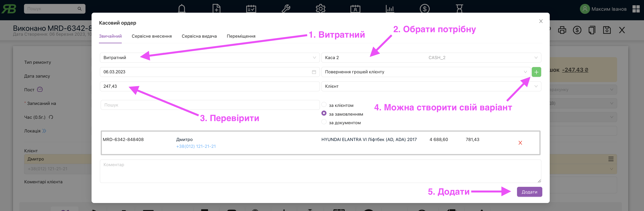Viewport: 644px width, 211px height.
Task: Select the 'за клієнтом' radio option
Action: coord(324,105)
